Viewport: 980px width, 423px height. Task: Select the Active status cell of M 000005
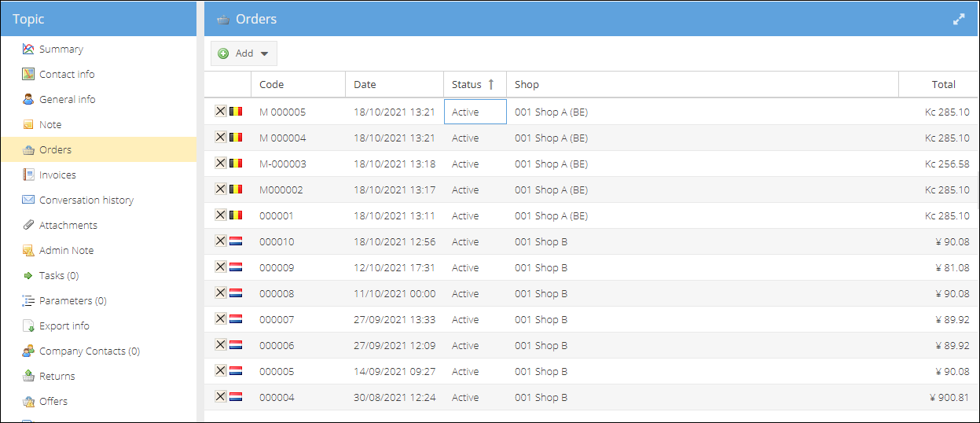[x=475, y=112]
